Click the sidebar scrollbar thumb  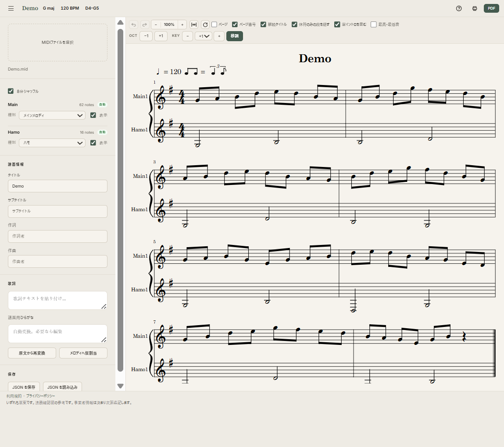[x=121, y=200]
